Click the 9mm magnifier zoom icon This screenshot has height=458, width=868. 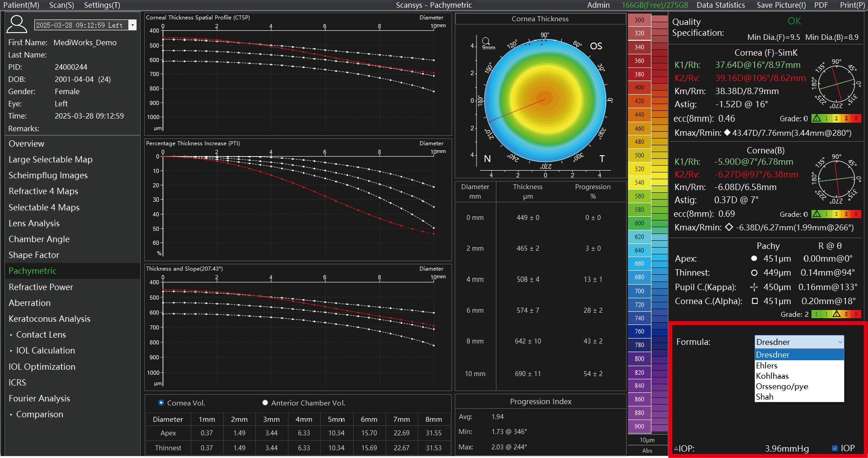coord(486,41)
